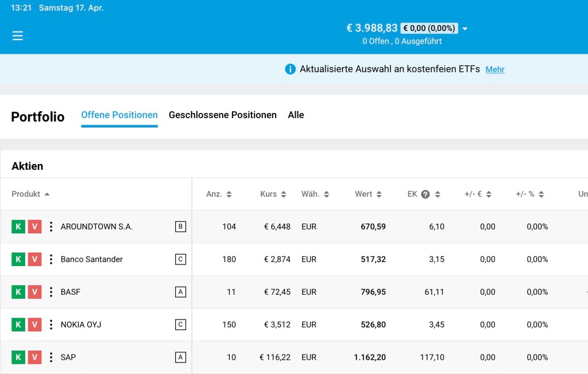Click green K buy icon for NOKIA OYJ
Image resolution: width=588 pixels, height=374 pixels.
(18, 325)
